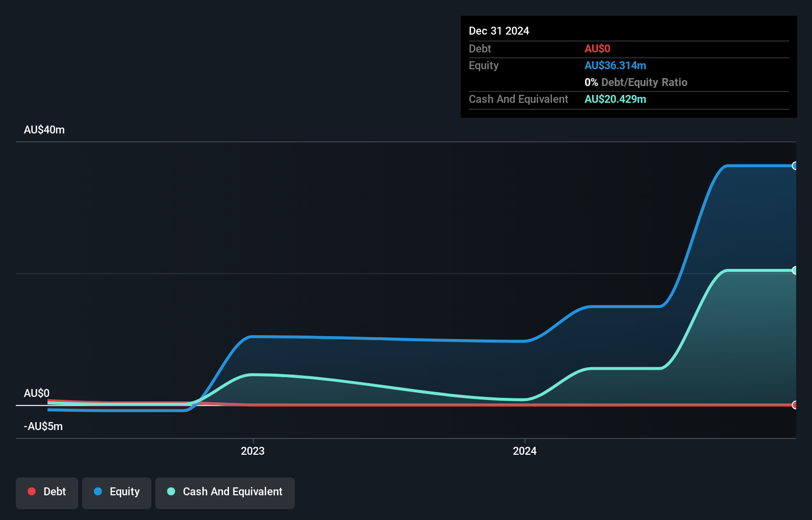812x520 pixels.
Task: Select the Cash data point at Dec 2024
Action: [x=795, y=270]
